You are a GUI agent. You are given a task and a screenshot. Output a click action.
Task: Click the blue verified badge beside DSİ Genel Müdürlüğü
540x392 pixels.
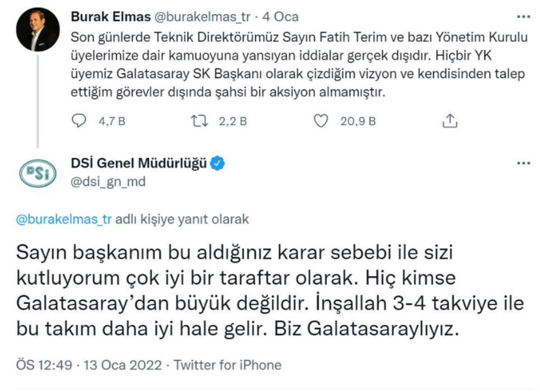(x=217, y=163)
